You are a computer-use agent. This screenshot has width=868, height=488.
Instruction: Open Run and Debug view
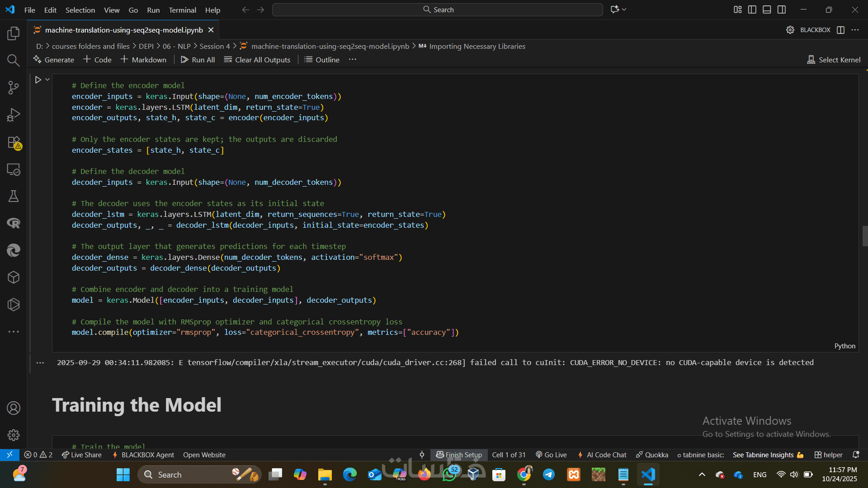pos(14,115)
